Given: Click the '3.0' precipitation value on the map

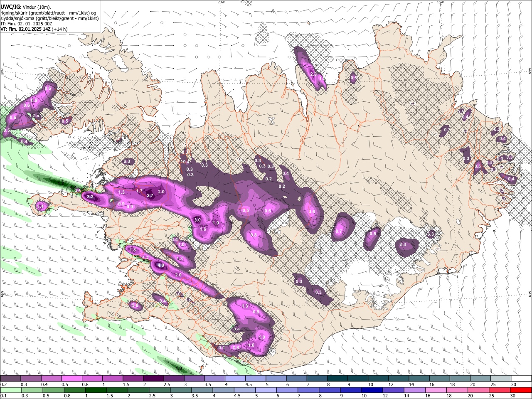Looking at the screenshot, I should tap(197, 220).
